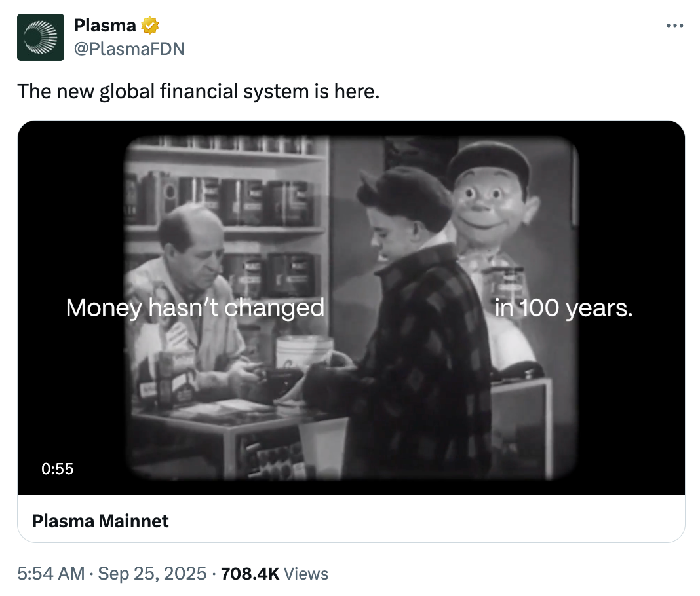Click the 5:54 AM timestamp

(x=50, y=574)
